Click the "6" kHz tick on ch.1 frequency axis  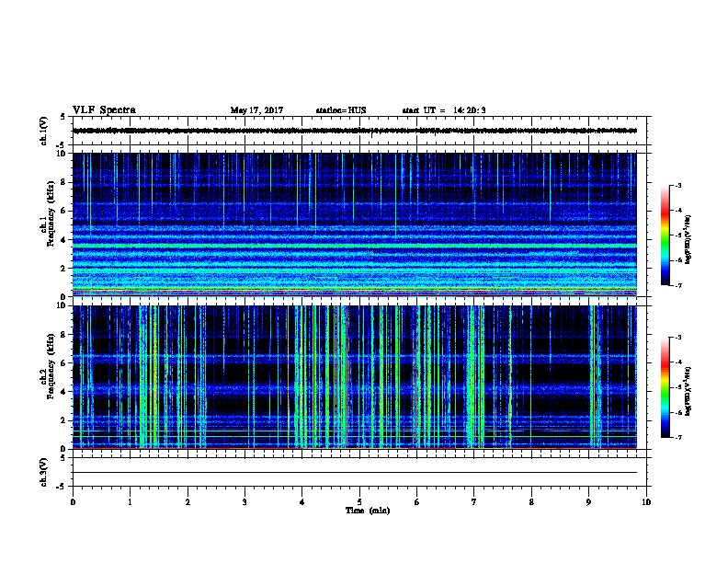[x=65, y=211]
